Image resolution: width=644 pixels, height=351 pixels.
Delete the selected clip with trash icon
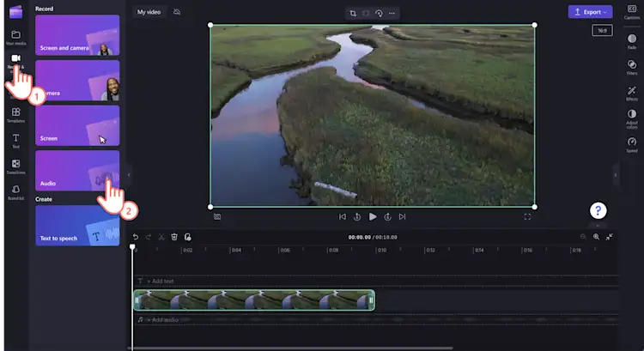pos(174,237)
